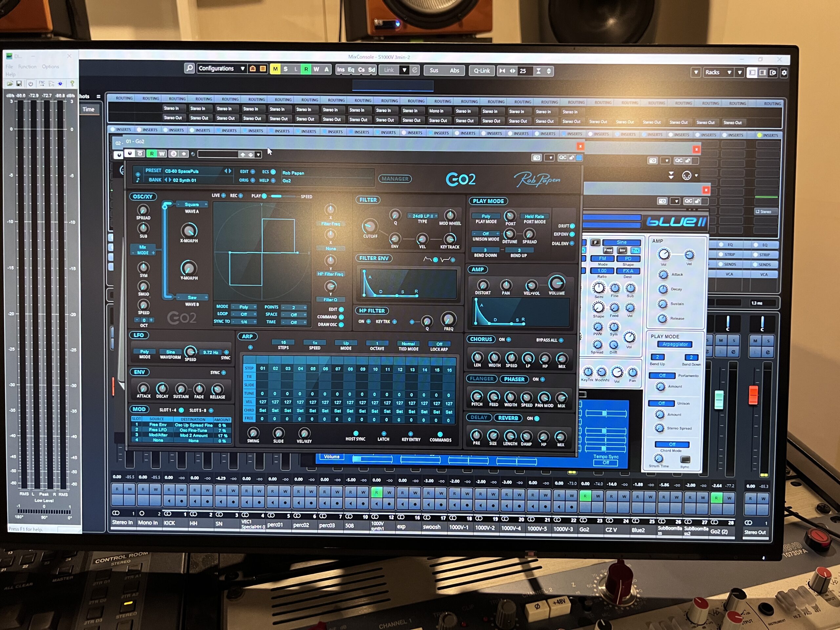Select the REVERB tab

coord(508,418)
